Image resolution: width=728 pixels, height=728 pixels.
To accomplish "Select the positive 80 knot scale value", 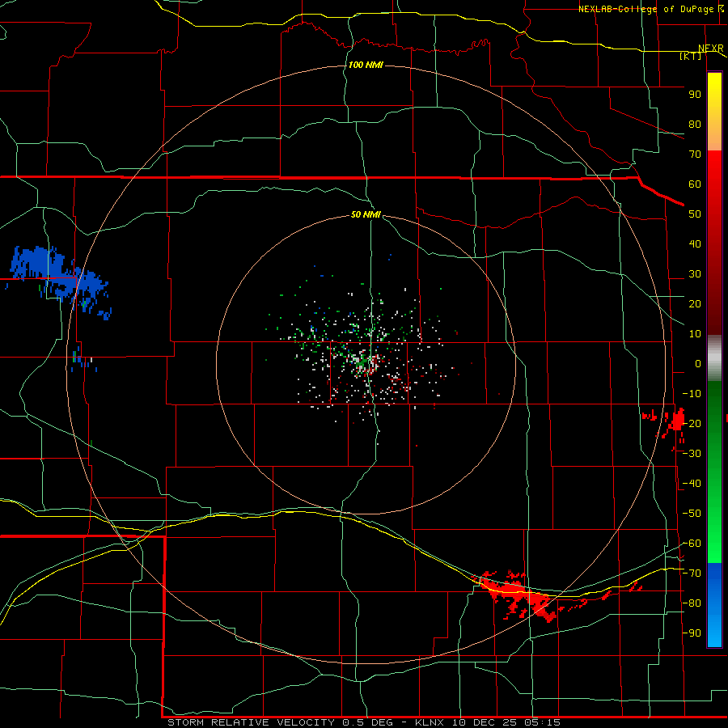I will coord(695,125).
